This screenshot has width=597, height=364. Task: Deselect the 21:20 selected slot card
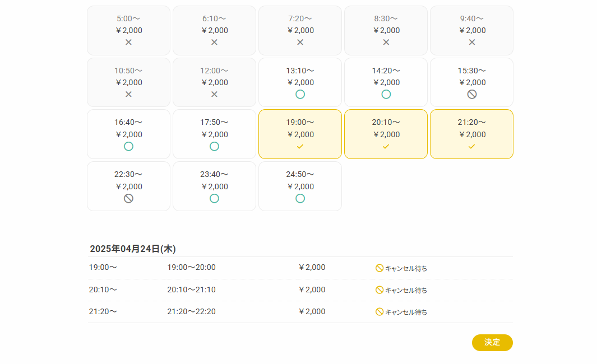pyautogui.click(x=472, y=134)
